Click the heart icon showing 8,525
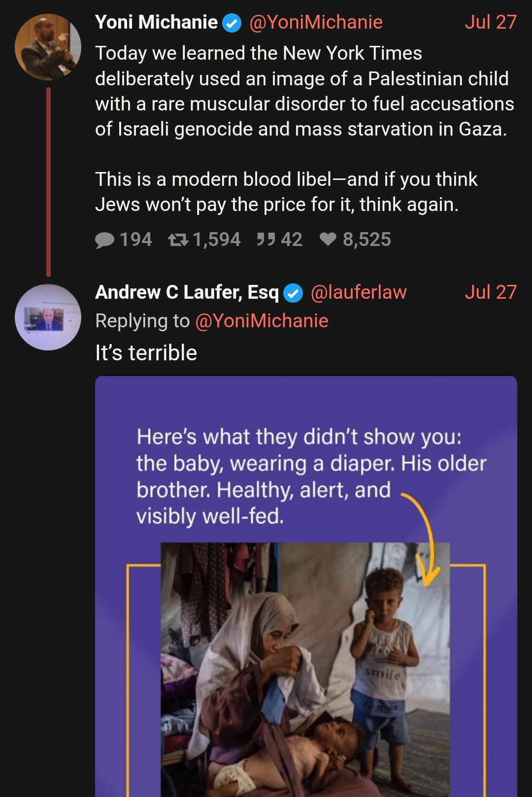This screenshot has height=797, width=532. coord(328,240)
